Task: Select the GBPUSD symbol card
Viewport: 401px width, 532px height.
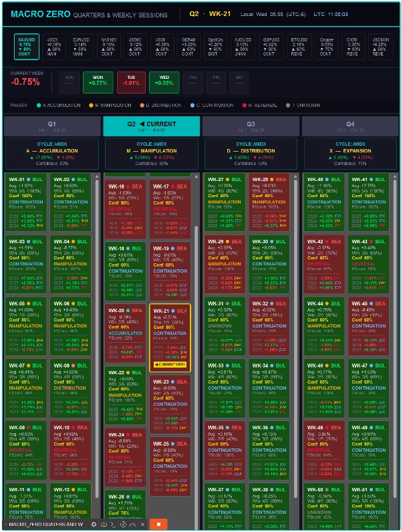Action: point(271,47)
